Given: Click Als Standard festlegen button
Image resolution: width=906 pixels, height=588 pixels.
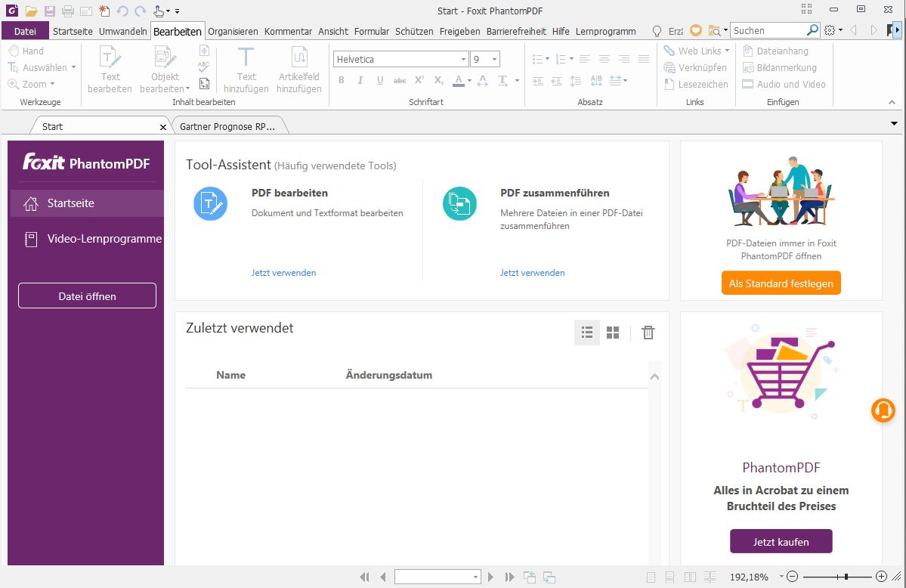Looking at the screenshot, I should (781, 283).
